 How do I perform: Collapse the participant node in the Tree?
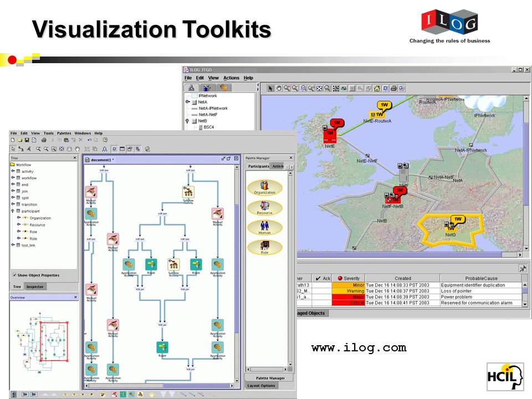click(x=13, y=211)
